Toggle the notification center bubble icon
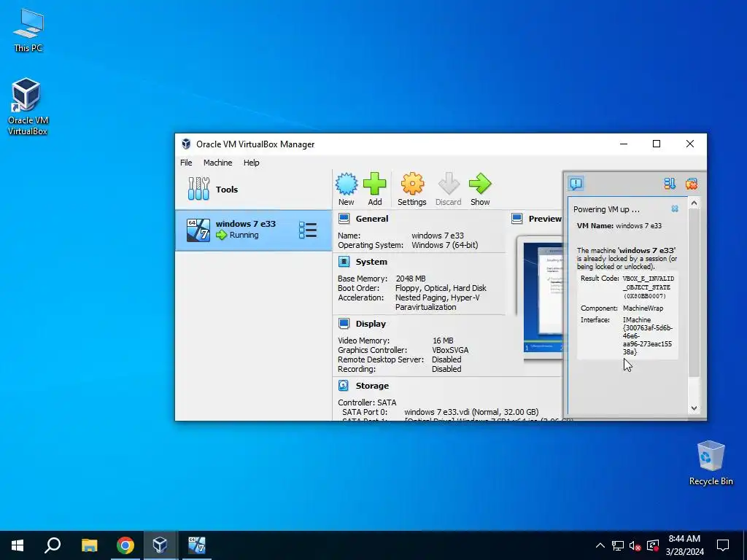Image resolution: width=747 pixels, height=560 pixels. click(576, 183)
